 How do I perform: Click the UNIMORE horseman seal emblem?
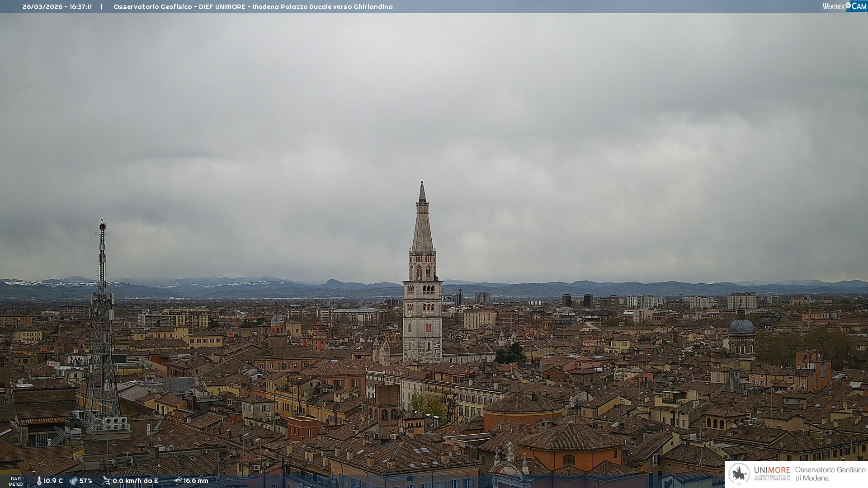739,474
